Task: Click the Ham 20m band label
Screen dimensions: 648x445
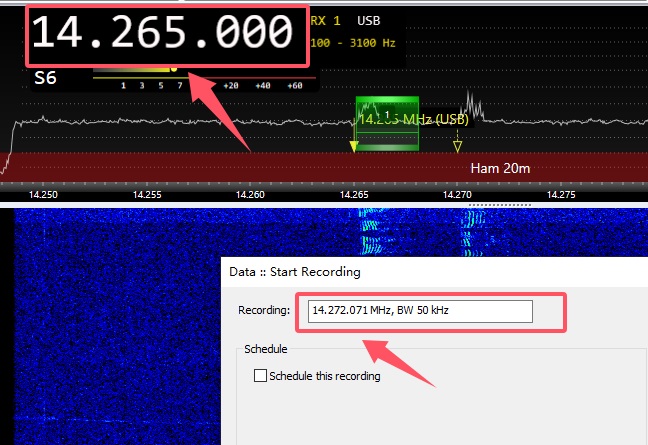Action: click(x=498, y=168)
